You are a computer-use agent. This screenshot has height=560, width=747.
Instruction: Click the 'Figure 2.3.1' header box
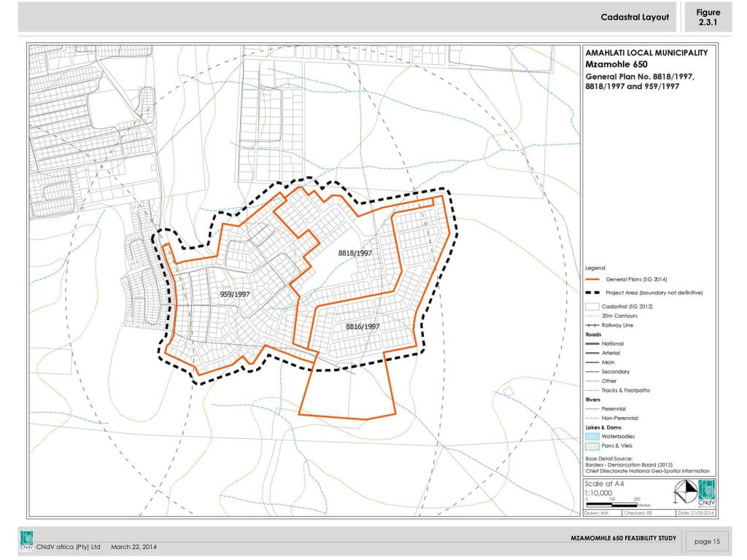pos(708,17)
